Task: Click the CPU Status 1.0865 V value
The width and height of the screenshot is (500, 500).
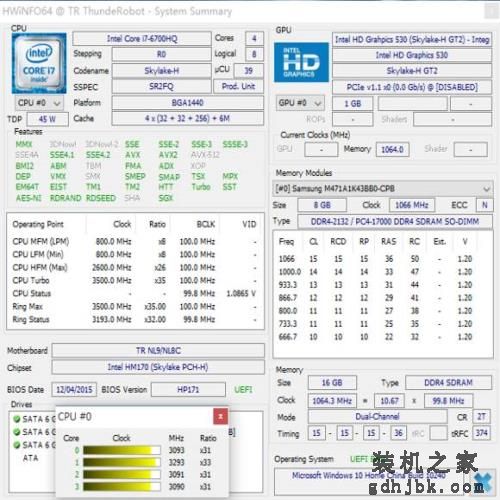Action: [241, 294]
